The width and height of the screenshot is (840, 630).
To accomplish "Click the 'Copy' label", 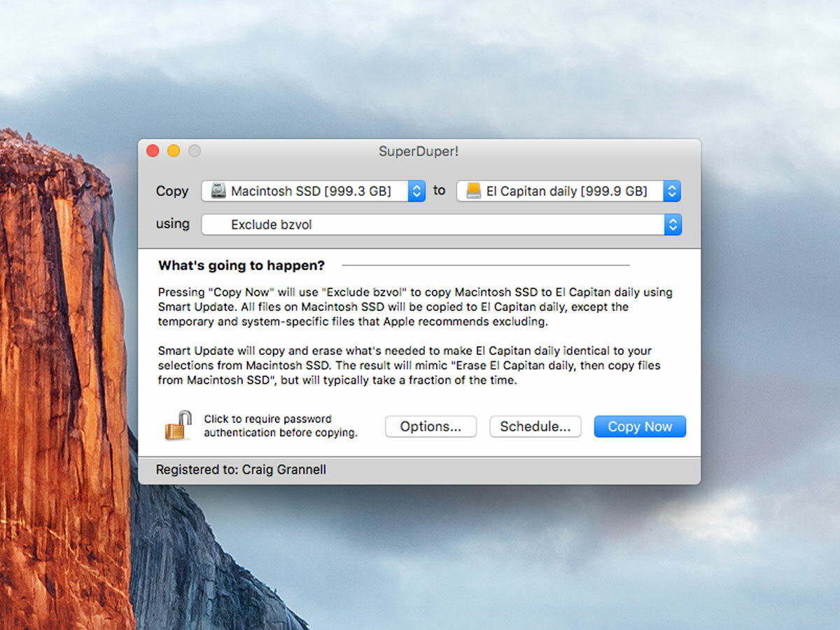I will 172,191.
